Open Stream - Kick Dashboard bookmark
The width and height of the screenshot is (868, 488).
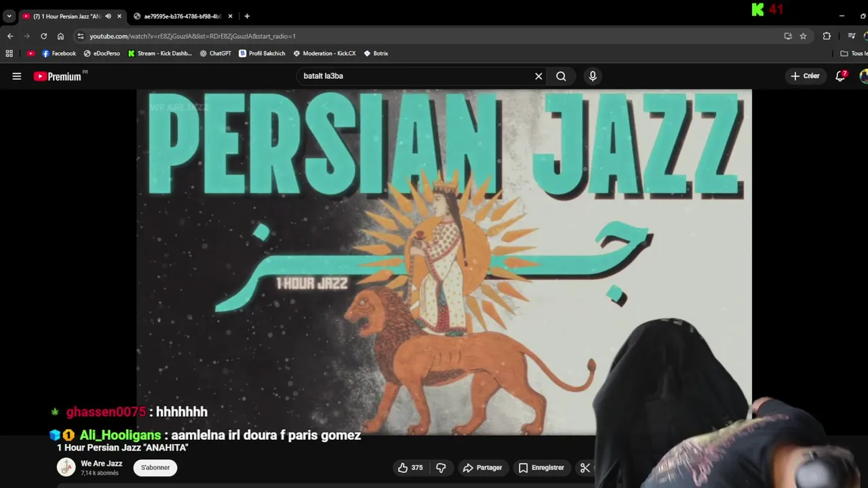pos(160,54)
